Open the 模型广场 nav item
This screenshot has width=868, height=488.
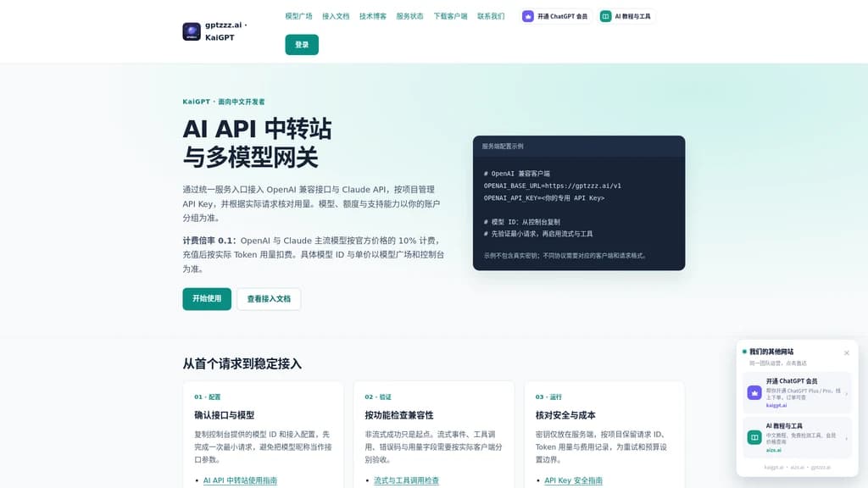299,17
